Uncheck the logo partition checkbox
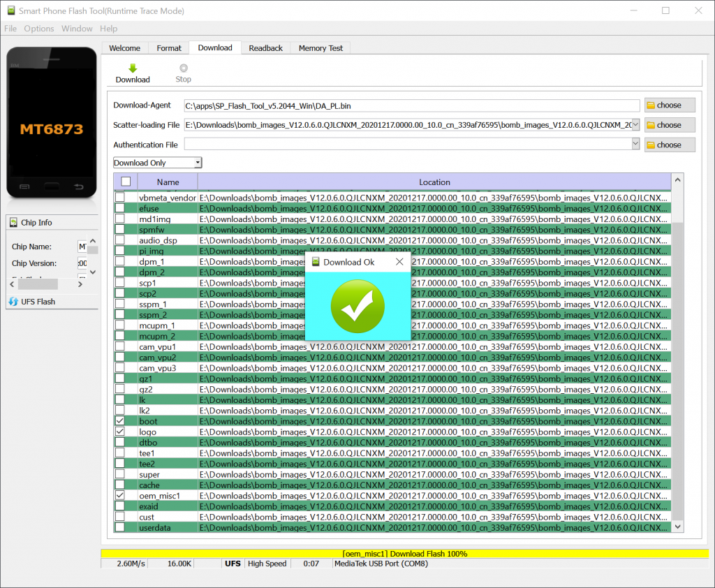The image size is (715, 588). coord(120,432)
